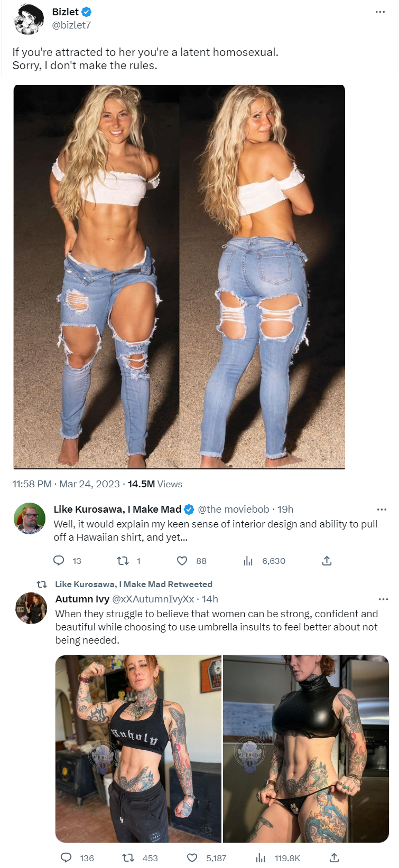Share Autumn Ivy's tweet using share icon
The image size is (399, 868).
[x=334, y=857]
